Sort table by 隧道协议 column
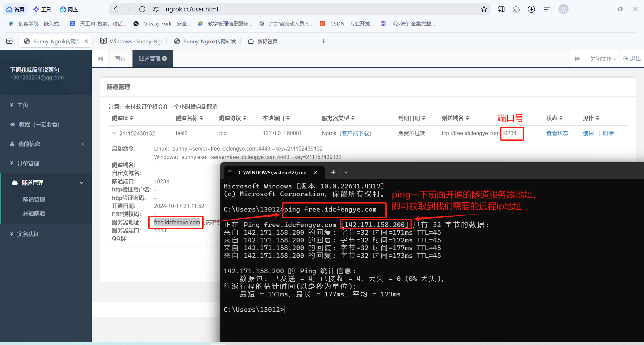 tap(233, 118)
